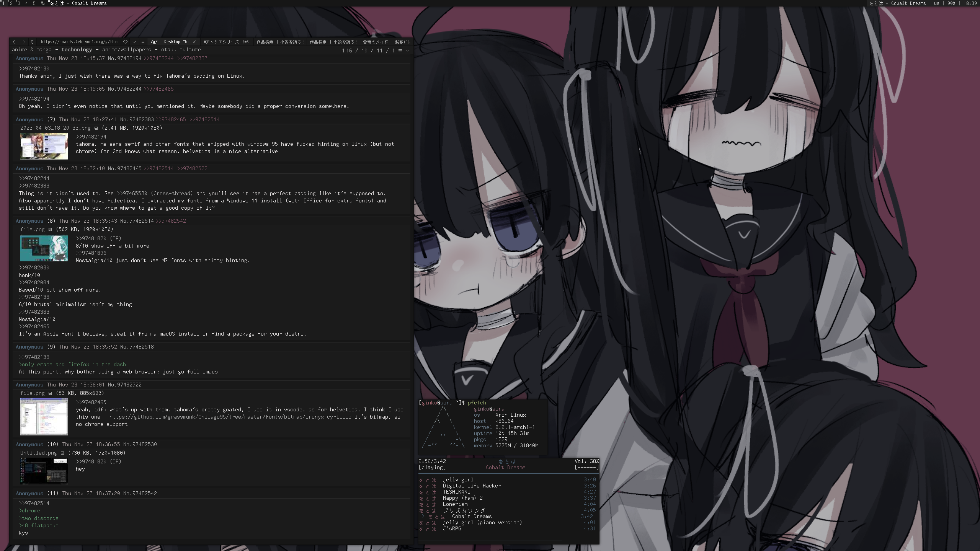Open the 2023-04-03_18-20-33.png file name link
This screenshot has width=980, height=551.
point(56,128)
